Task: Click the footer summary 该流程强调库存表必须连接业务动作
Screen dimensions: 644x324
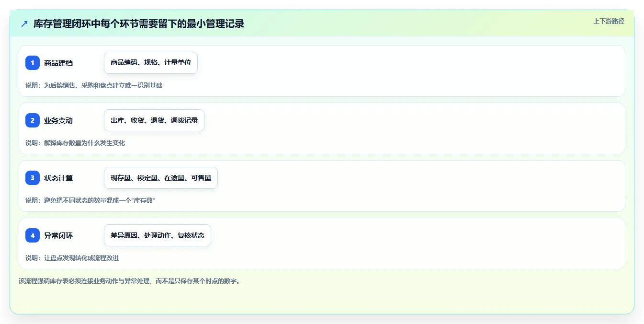Action: coord(129,281)
